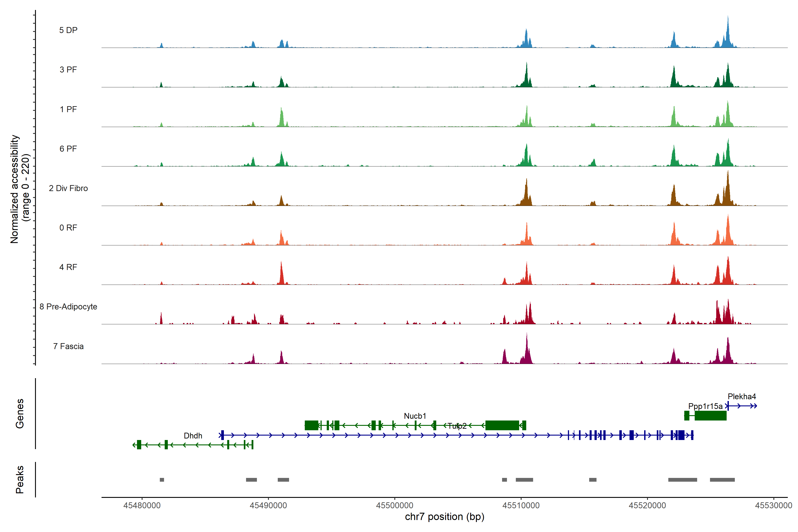Viewport: 798px width, 532px height.
Task: Select the 2 Div Fibro track label
Action: [x=68, y=188]
